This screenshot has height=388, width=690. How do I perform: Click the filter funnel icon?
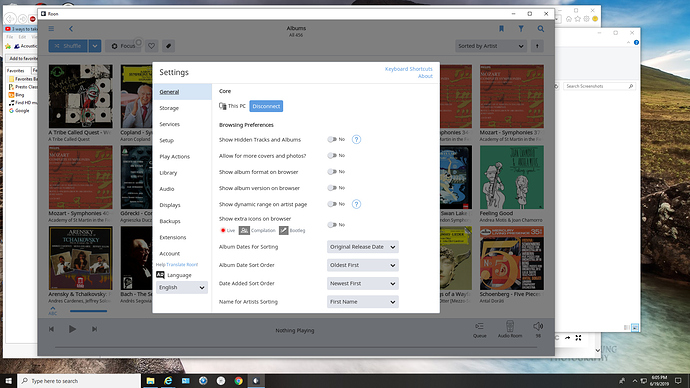[521, 29]
